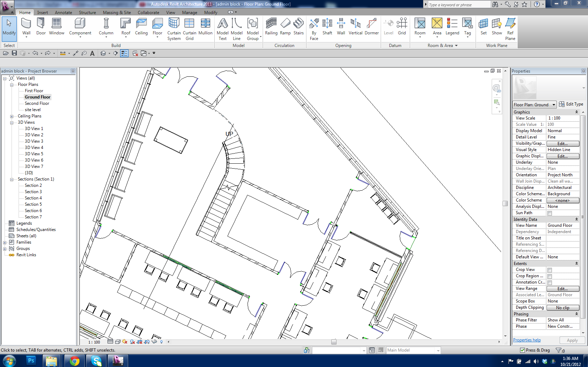Select the Legend tool

(x=452, y=27)
